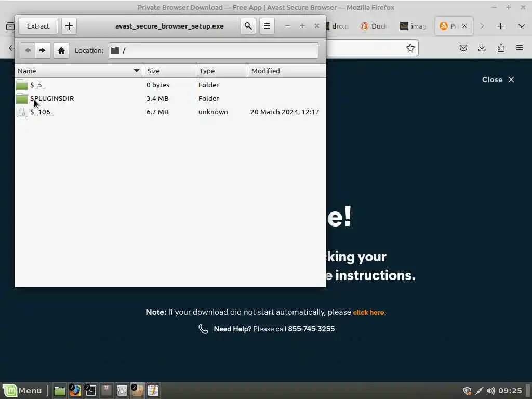
Task: Follow the 'click here' download link
Action: coord(368,312)
